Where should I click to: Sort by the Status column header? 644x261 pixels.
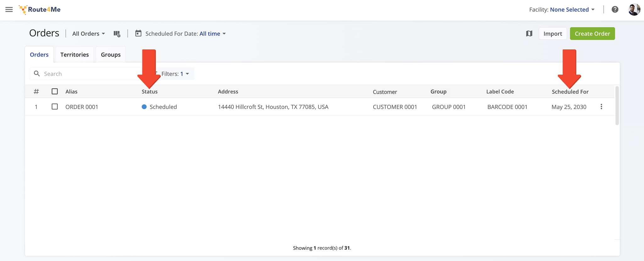tap(150, 92)
